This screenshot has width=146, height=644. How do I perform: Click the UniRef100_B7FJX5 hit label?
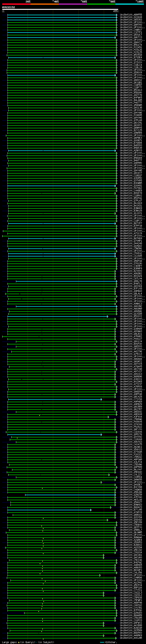[131, 289]
